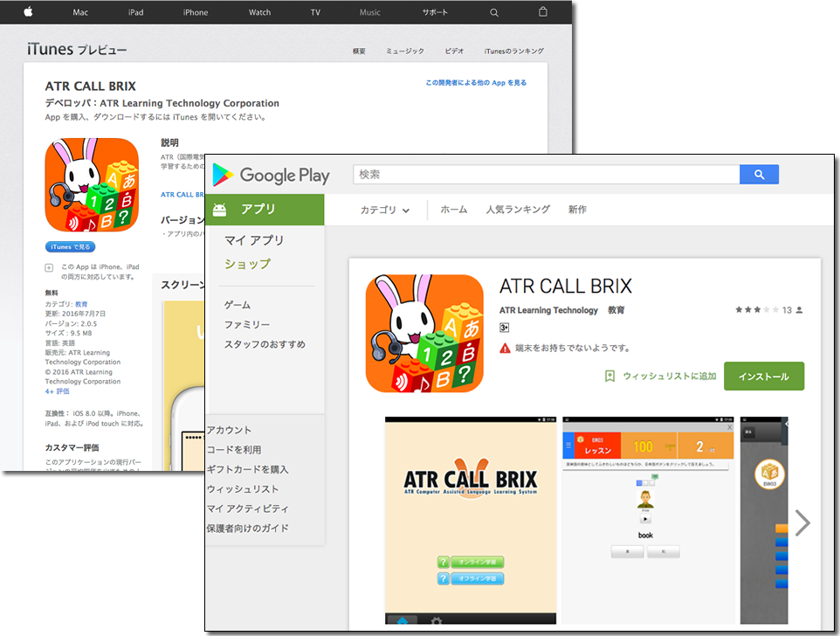Add app via ウィッシュリストに追加
Image resolution: width=840 pixels, height=636 pixels.
661,377
